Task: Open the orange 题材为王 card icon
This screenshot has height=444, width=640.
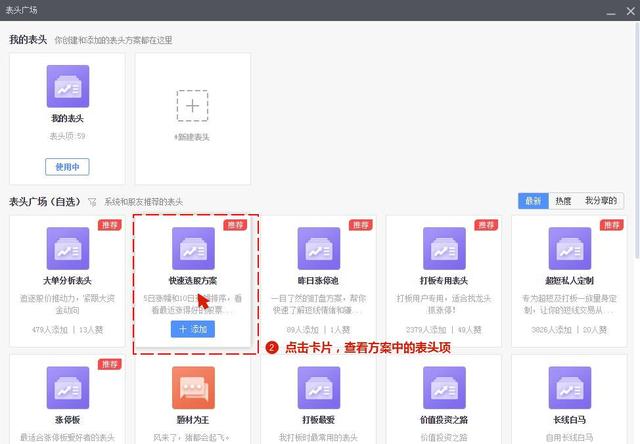Action: (193, 388)
